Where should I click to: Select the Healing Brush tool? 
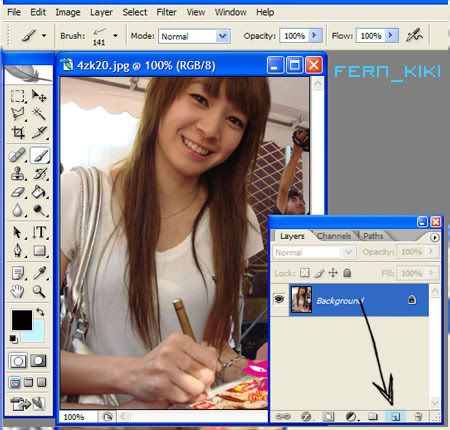tap(18, 155)
